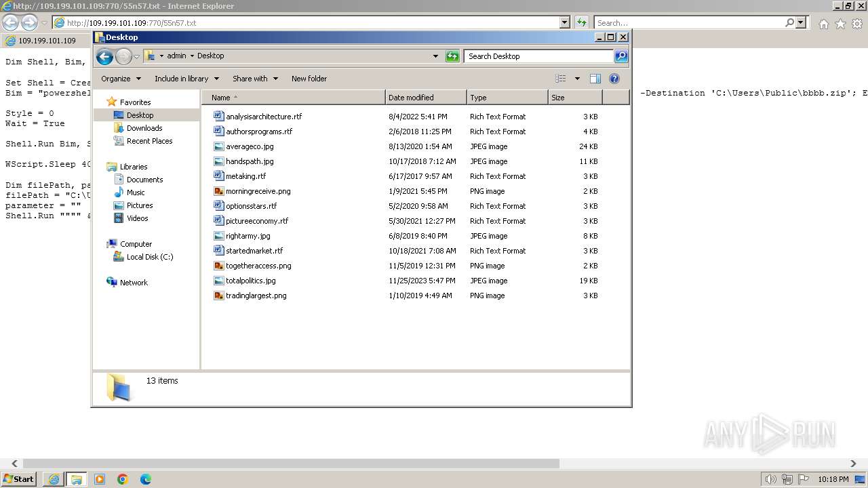Click inside the Search Desktop field
Viewport: 868px width, 488px height.
pyautogui.click(x=539, y=56)
